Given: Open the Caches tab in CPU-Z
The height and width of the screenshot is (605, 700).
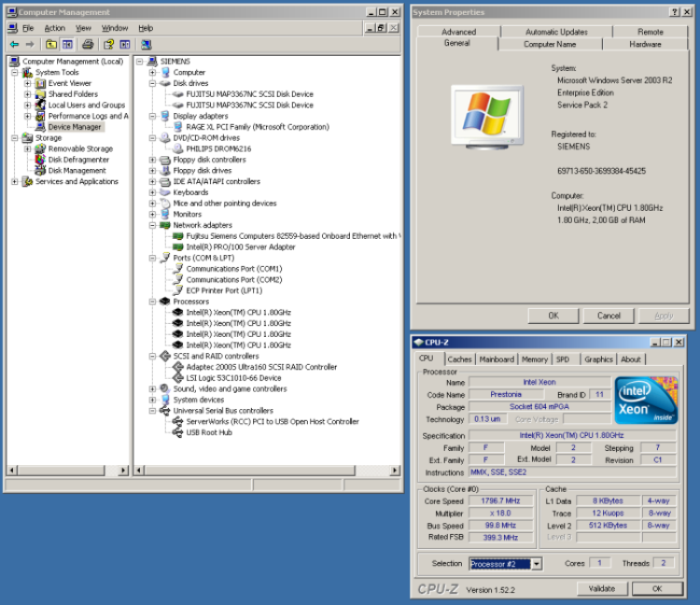Looking at the screenshot, I should pos(459,359).
